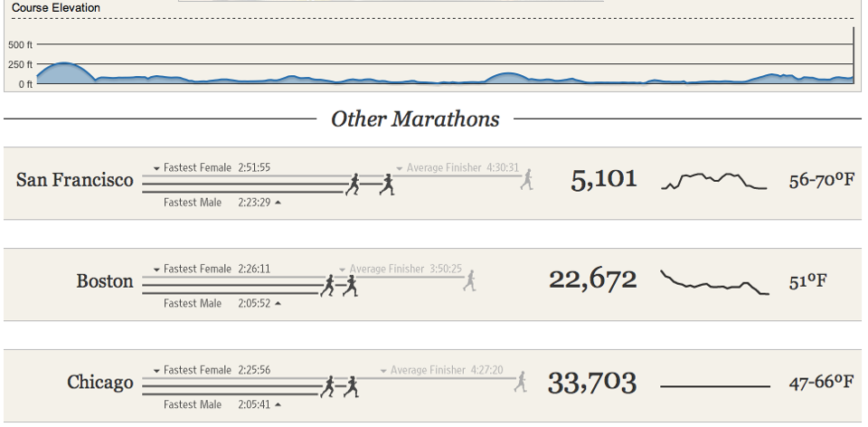868x427 pixels.
Task: Click Boston Fastest Female label
Action: (x=197, y=269)
